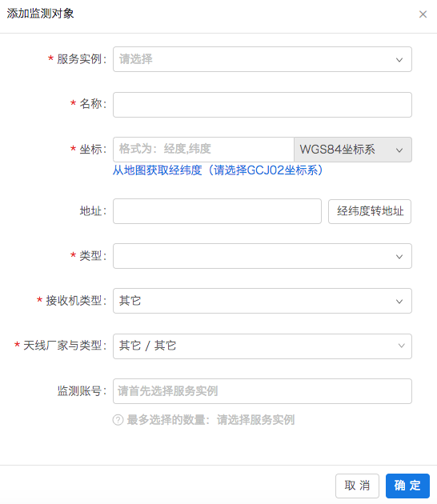Confirm with the 确定 button
The height and width of the screenshot is (504, 437).
407,486
